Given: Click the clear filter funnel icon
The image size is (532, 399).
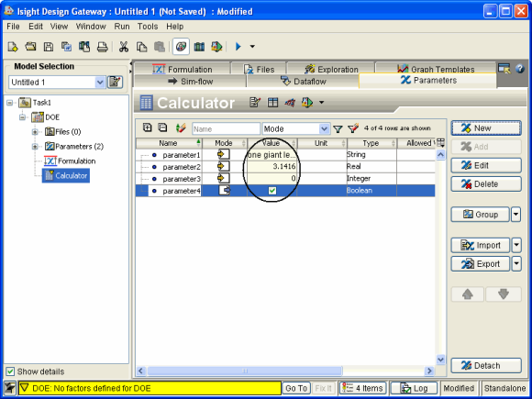Looking at the screenshot, I should 353,128.
